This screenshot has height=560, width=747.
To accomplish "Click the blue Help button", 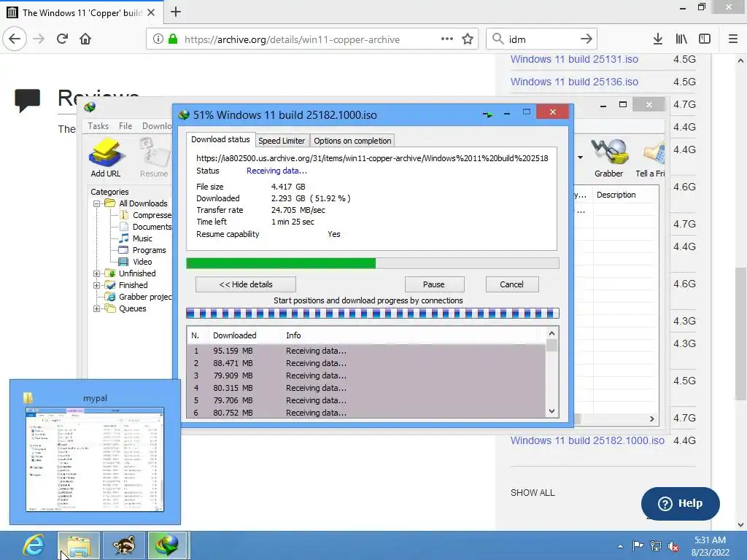I will (x=681, y=503).
